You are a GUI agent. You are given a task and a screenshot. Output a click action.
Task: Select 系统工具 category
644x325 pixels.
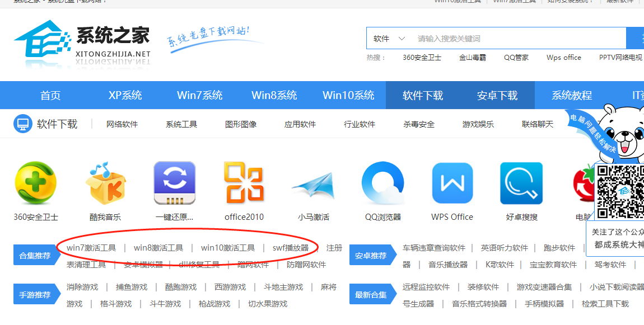point(181,124)
